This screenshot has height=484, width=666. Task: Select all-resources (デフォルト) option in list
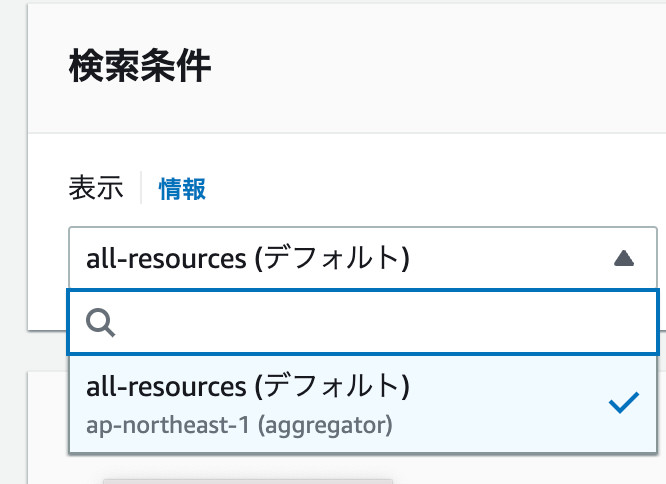[363, 405]
